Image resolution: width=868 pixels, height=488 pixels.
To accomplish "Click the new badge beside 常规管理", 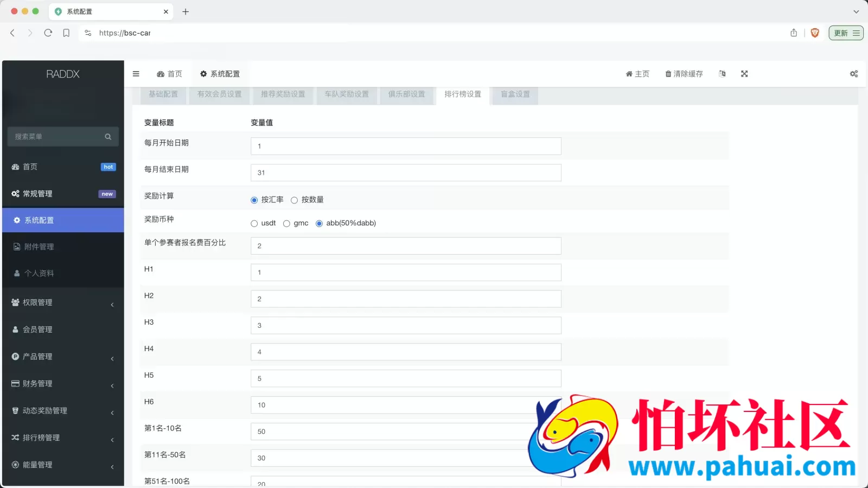I will coord(107,194).
